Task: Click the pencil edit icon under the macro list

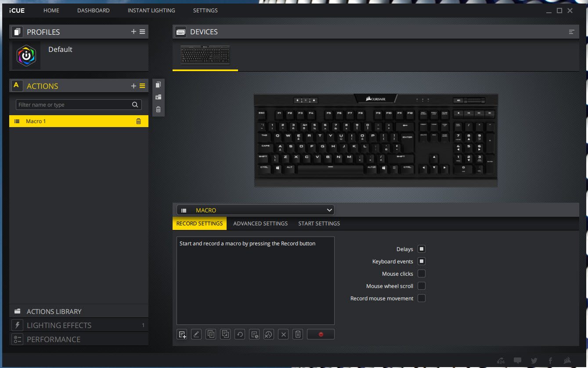Action: coord(196,334)
